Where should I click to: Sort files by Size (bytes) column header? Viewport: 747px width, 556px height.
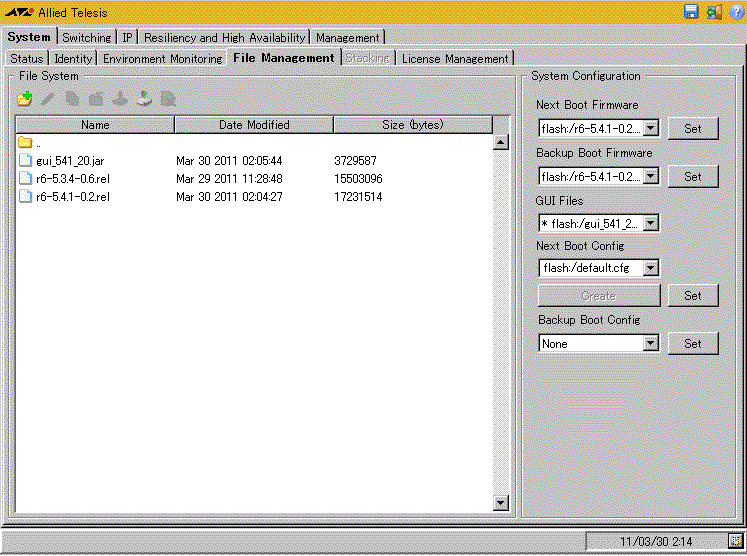413,125
